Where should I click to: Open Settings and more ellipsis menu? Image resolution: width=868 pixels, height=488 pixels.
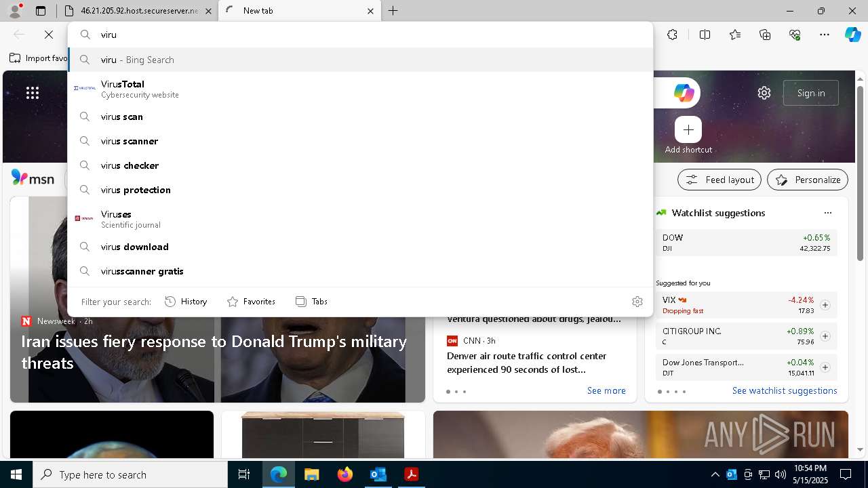point(825,35)
